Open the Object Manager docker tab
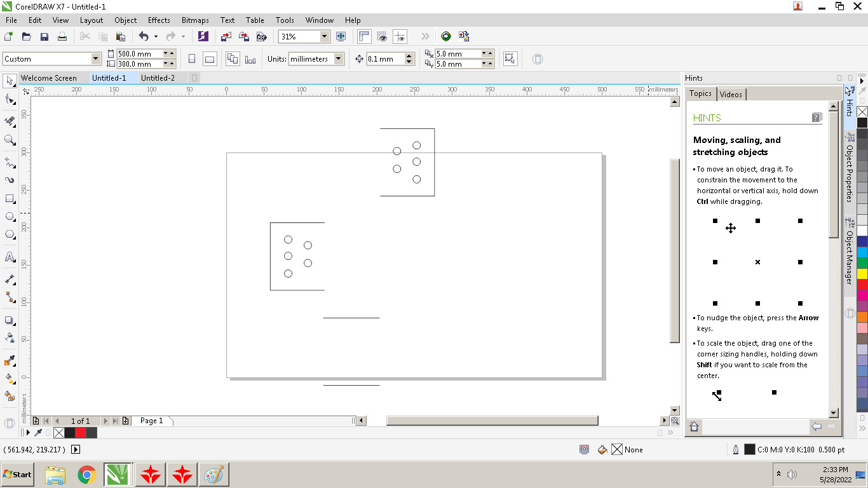The image size is (868, 488). pyautogui.click(x=850, y=252)
